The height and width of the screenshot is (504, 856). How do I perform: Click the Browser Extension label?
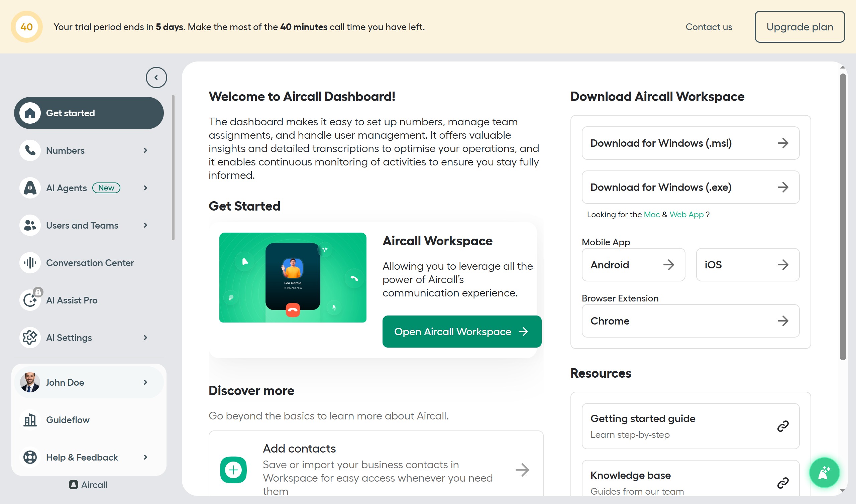tap(620, 298)
